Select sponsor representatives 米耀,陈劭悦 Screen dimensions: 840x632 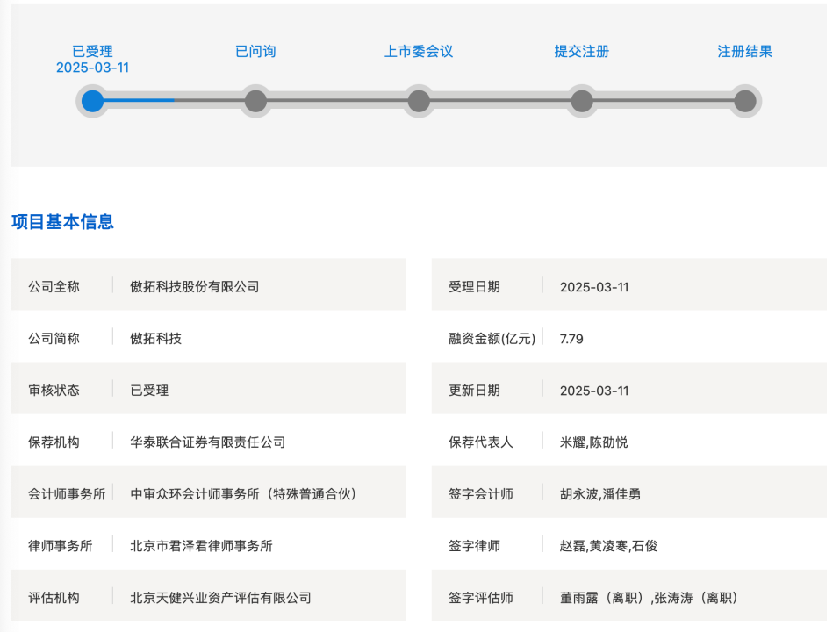pyautogui.click(x=593, y=442)
